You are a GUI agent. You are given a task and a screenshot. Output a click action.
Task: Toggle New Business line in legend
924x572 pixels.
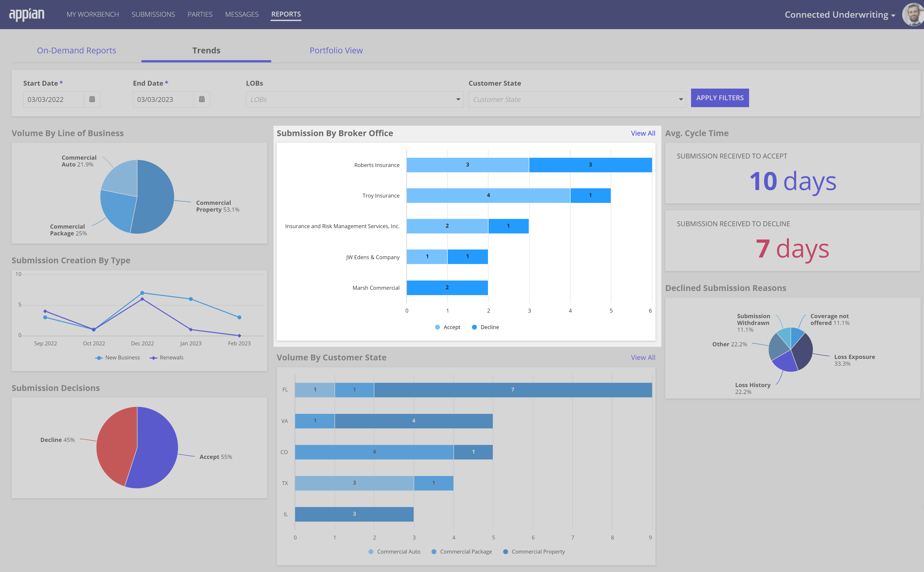pos(118,357)
